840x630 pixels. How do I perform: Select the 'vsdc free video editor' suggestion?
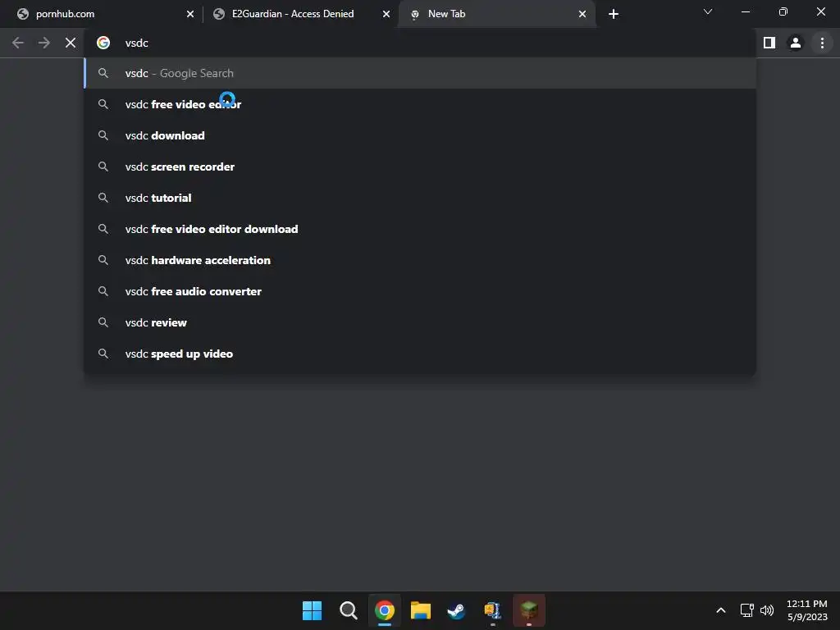click(x=420, y=104)
